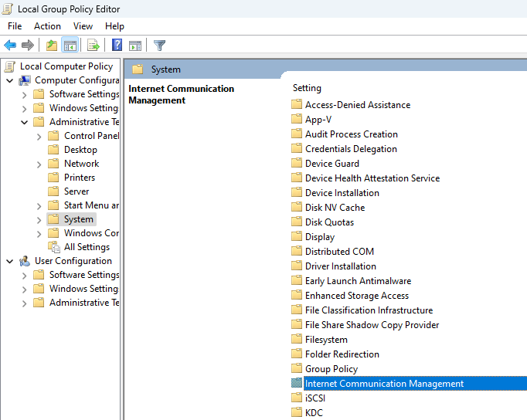Click the System folder icon in header
This screenshot has height=420, width=527.
click(x=138, y=69)
